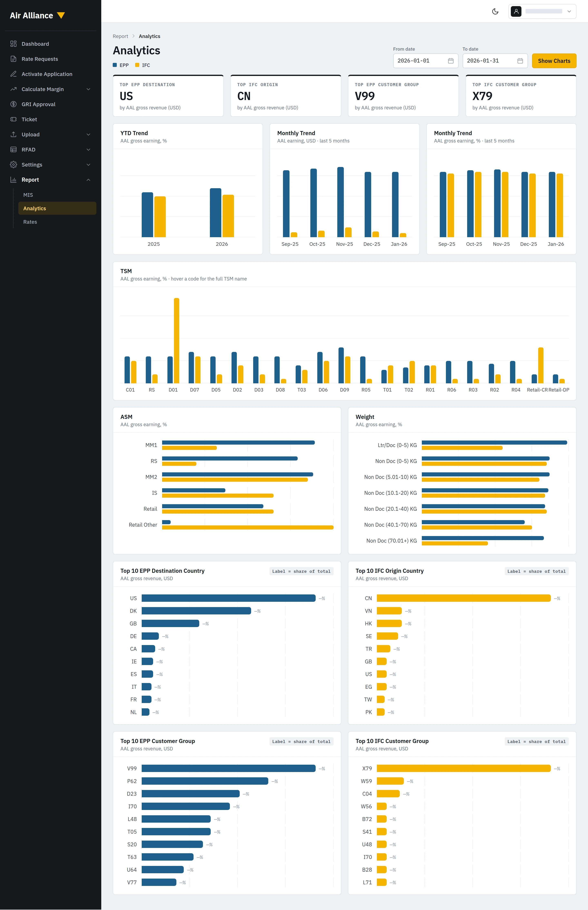Open Activate Application page
This screenshot has width=588, height=910.
coord(50,74)
